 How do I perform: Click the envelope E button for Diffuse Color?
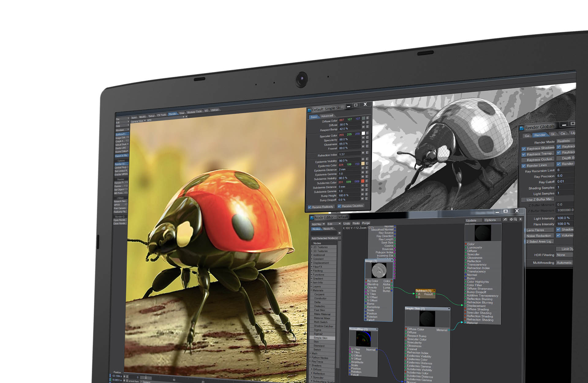367,118
